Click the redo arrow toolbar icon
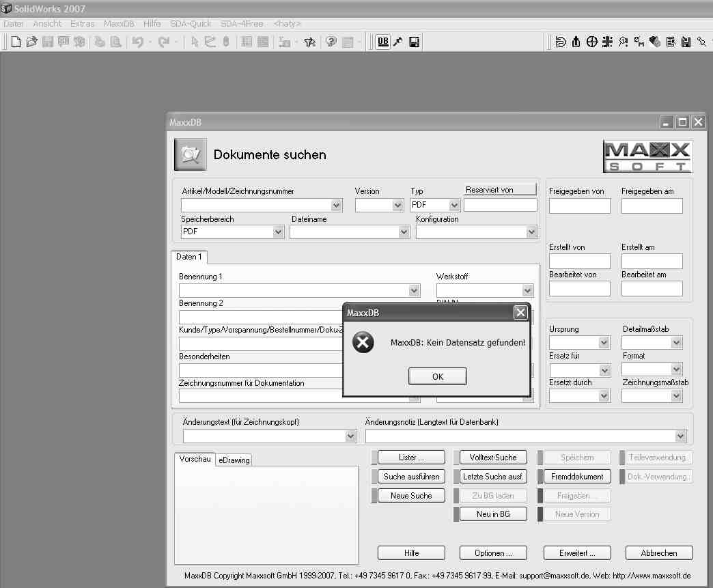Image resolution: width=713 pixels, height=588 pixels. coord(163,42)
